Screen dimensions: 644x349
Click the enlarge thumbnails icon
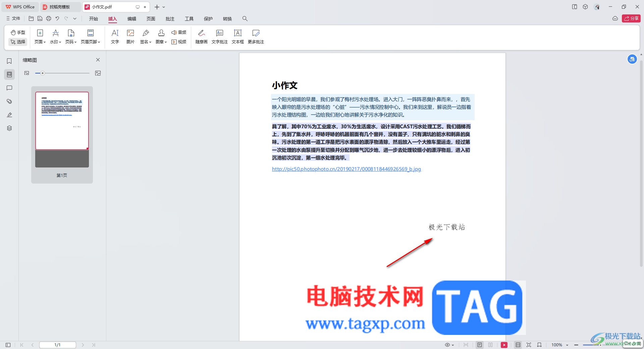(x=98, y=73)
